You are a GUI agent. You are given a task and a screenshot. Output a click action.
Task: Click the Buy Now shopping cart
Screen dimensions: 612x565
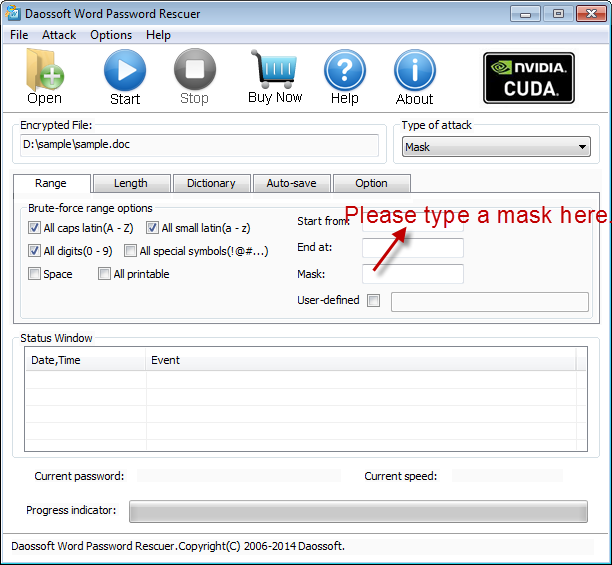[x=275, y=76]
